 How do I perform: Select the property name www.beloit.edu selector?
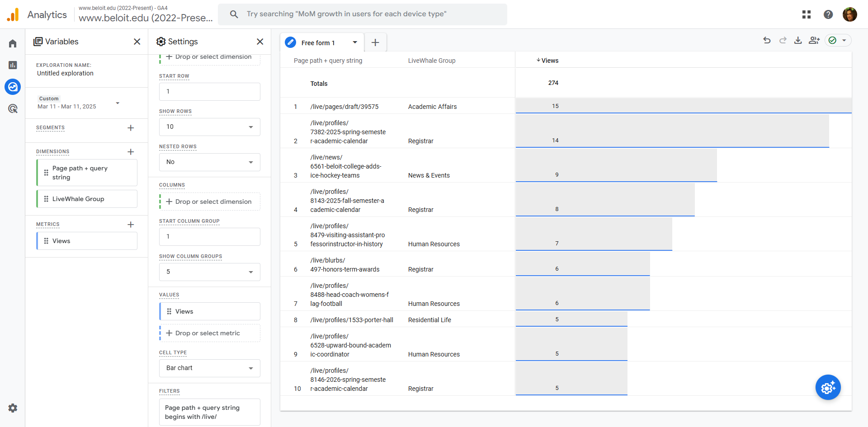[x=146, y=14]
